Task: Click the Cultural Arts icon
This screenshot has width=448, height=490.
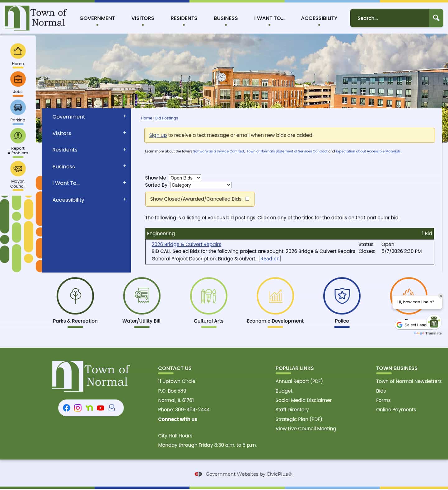Action: pyautogui.click(x=208, y=296)
